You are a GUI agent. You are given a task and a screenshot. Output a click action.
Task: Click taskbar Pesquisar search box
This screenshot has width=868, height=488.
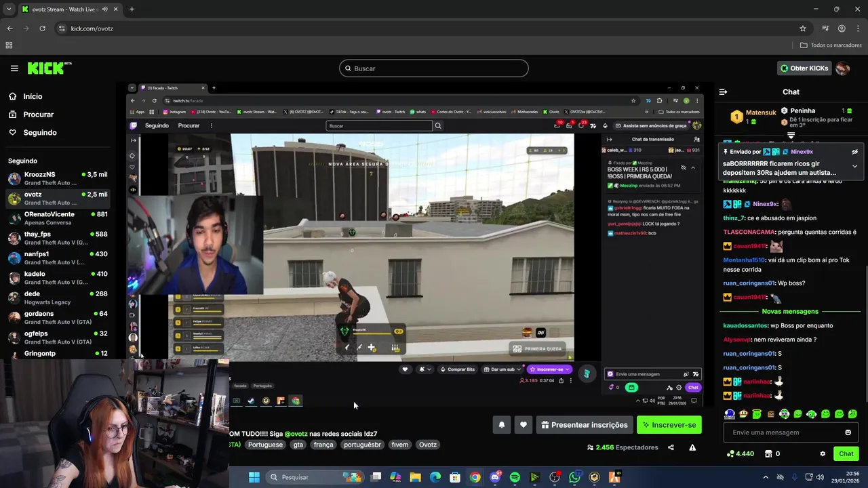[315, 477]
